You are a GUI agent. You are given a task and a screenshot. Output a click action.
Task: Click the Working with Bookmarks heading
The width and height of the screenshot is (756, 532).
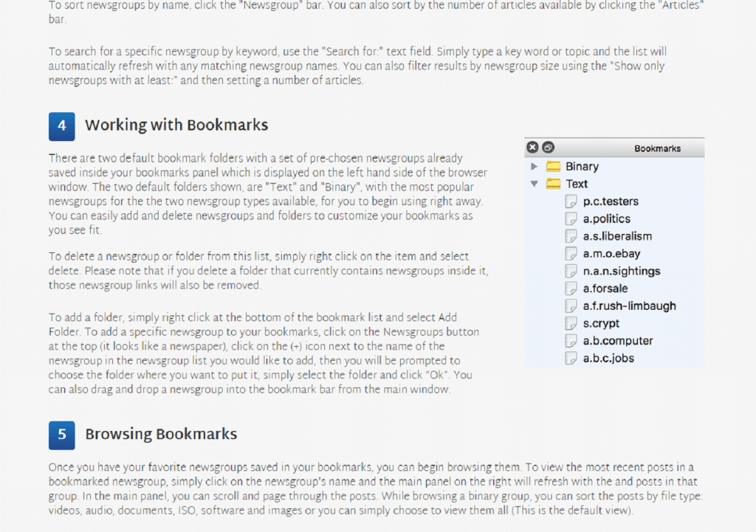click(176, 125)
